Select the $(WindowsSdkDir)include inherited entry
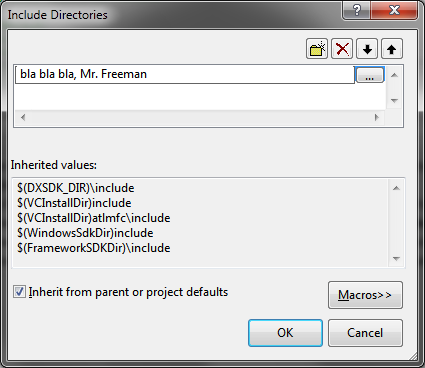The image size is (425, 368). [x=85, y=233]
